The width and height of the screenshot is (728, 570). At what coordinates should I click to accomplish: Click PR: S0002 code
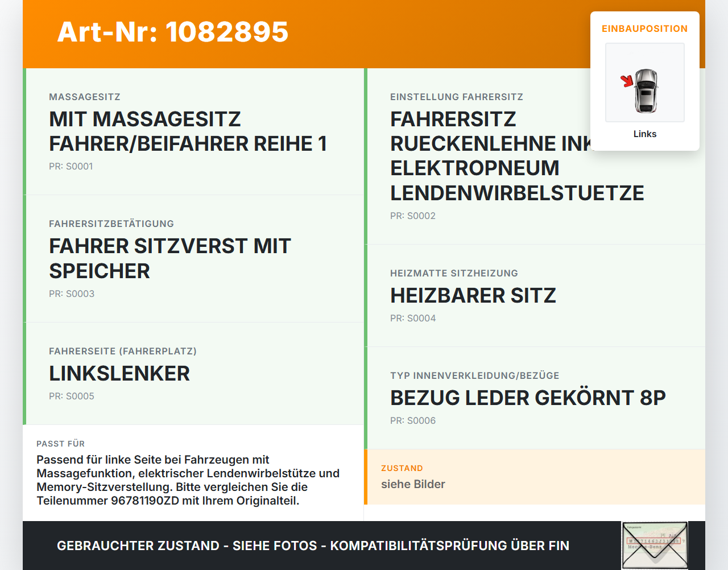(x=413, y=216)
